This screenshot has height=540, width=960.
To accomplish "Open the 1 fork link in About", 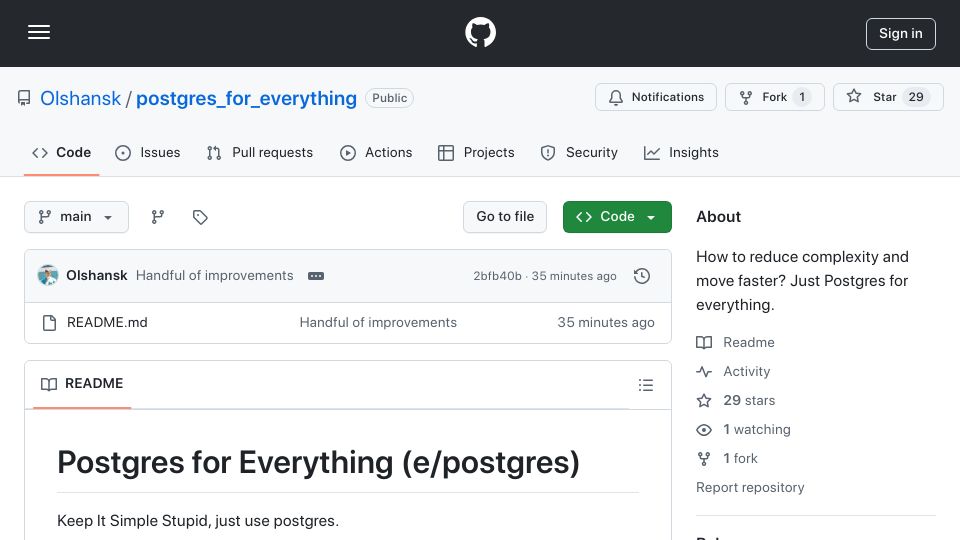I will (740, 459).
